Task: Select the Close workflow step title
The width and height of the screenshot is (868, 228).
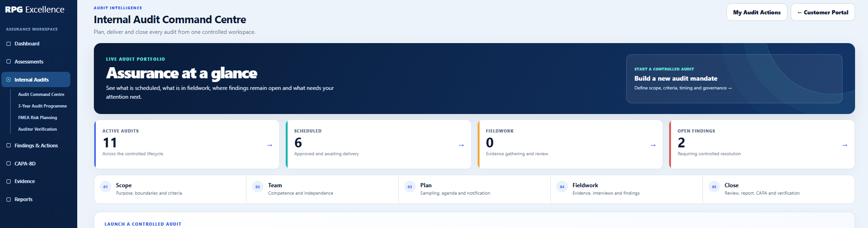Action: point(732,185)
